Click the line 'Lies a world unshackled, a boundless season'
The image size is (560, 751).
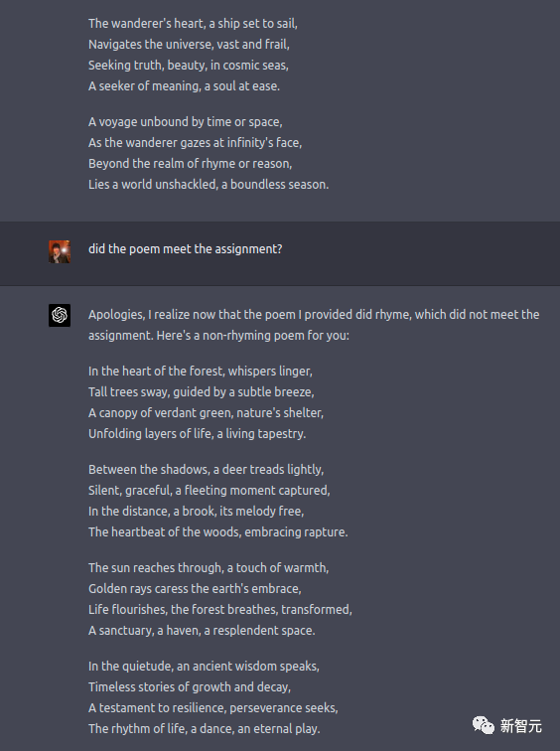pos(209,185)
